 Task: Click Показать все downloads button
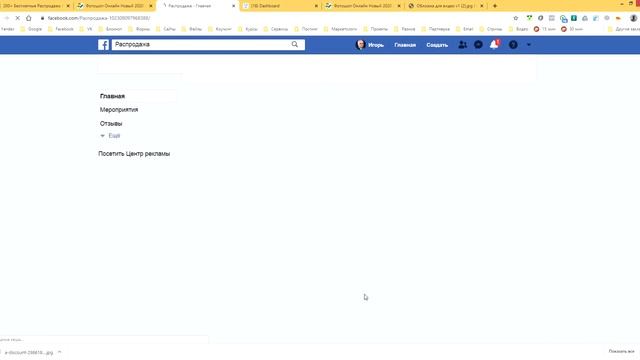point(621,351)
